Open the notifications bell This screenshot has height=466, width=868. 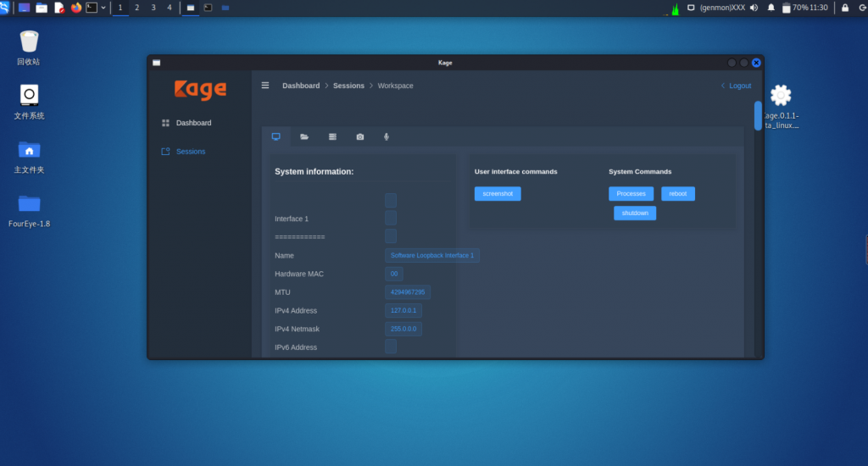point(771,8)
